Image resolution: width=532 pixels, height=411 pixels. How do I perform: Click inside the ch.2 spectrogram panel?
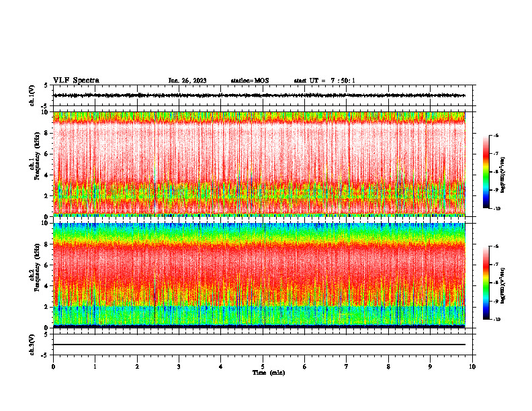pyautogui.click(x=259, y=275)
